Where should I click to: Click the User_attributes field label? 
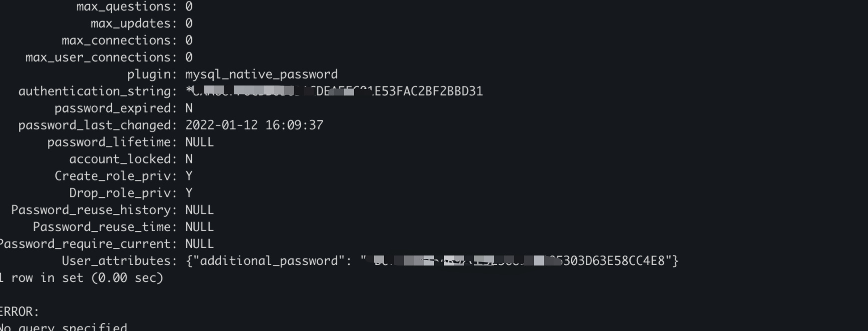click(119, 261)
